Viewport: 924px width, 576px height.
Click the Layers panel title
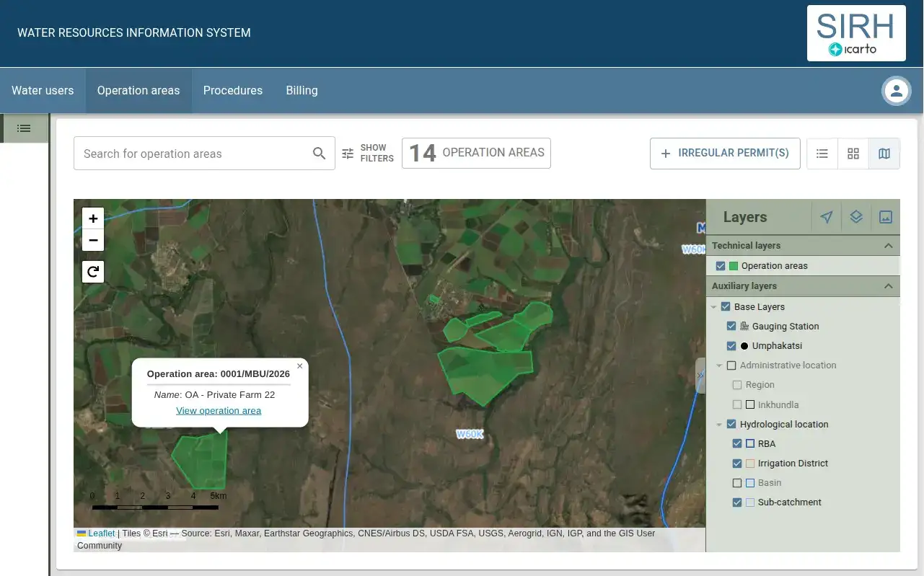[x=745, y=218]
